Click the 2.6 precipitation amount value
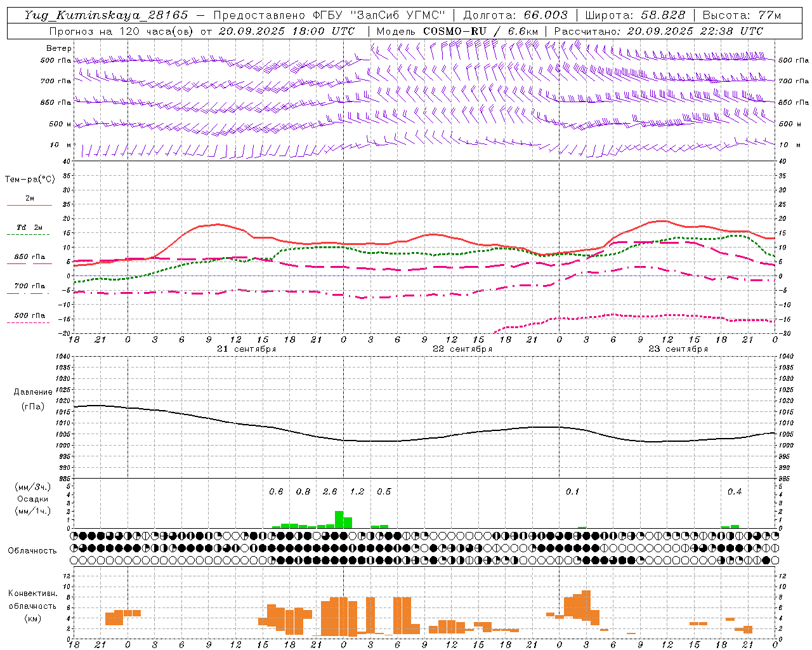This screenshot has height=650, width=812. [x=330, y=491]
